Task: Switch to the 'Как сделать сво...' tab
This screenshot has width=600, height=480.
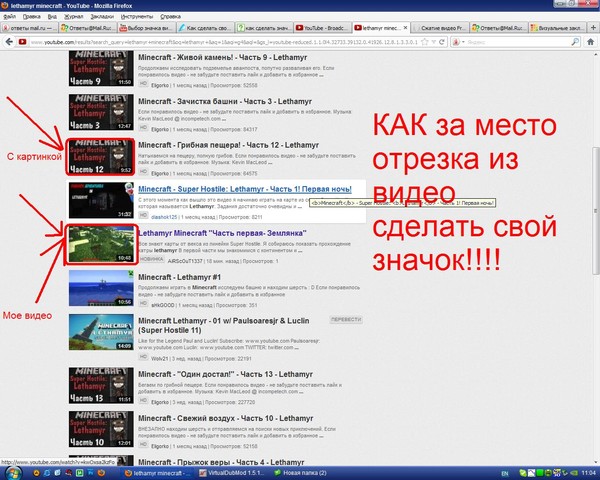Action: (206, 28)
